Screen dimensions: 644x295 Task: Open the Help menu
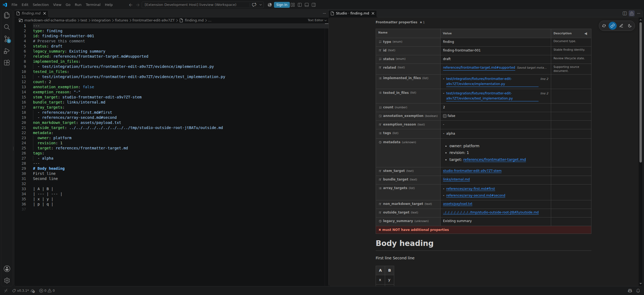click(x=109, y=5)
